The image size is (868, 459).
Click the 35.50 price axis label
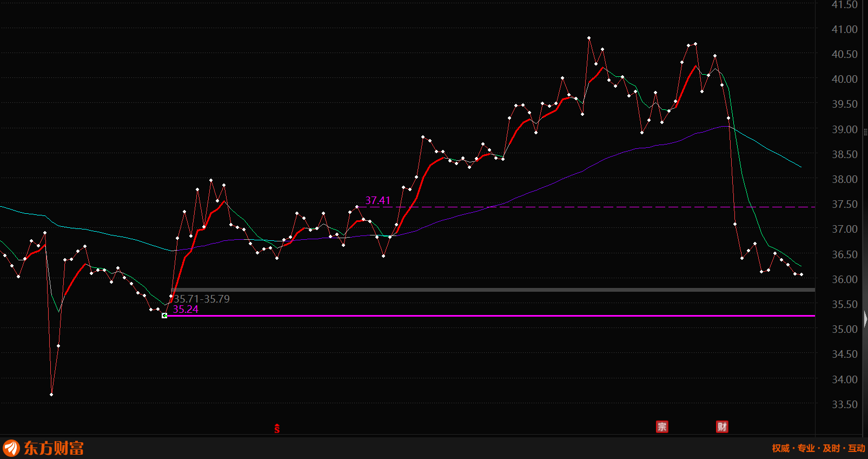tap(844, 304)
